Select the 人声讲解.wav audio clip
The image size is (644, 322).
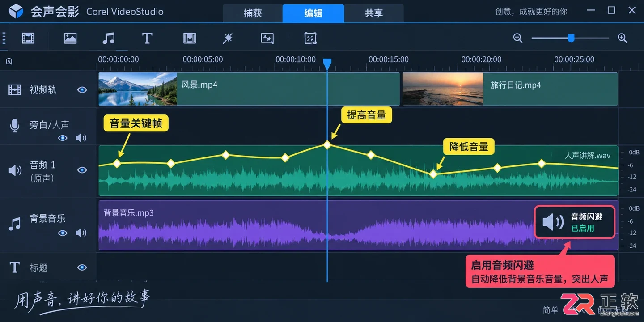coord(358,171)
